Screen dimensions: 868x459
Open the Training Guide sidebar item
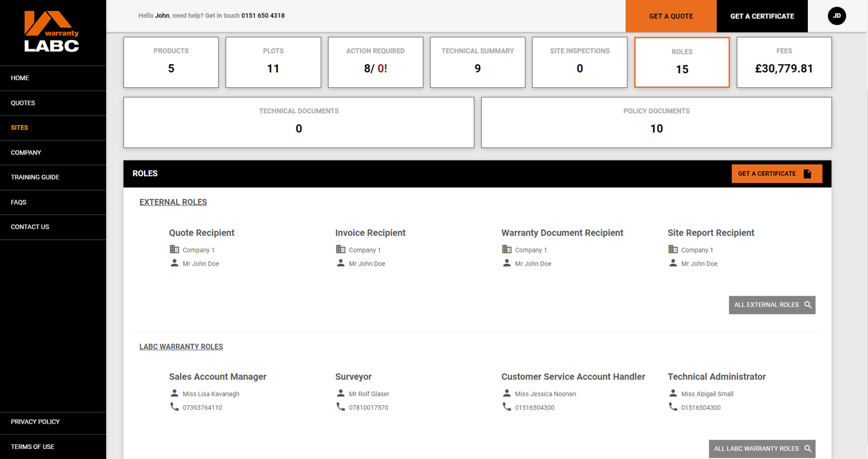[53, 177]
